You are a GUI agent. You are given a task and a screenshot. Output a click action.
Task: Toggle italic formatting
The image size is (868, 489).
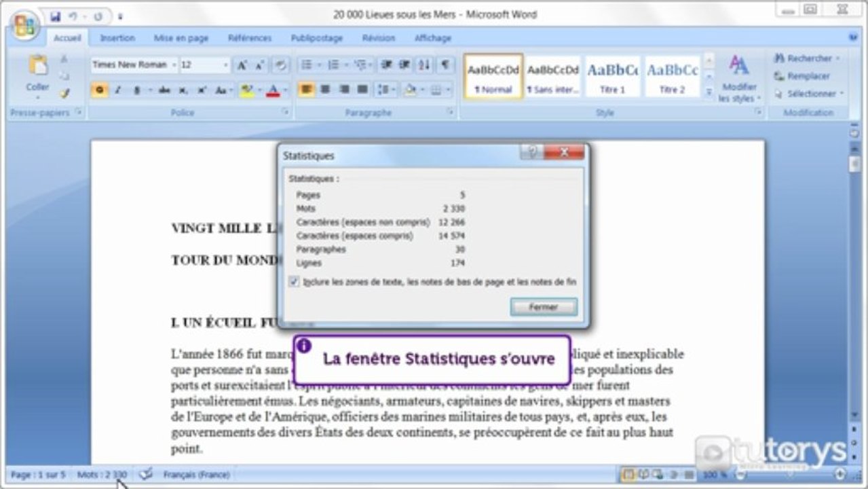117,90
